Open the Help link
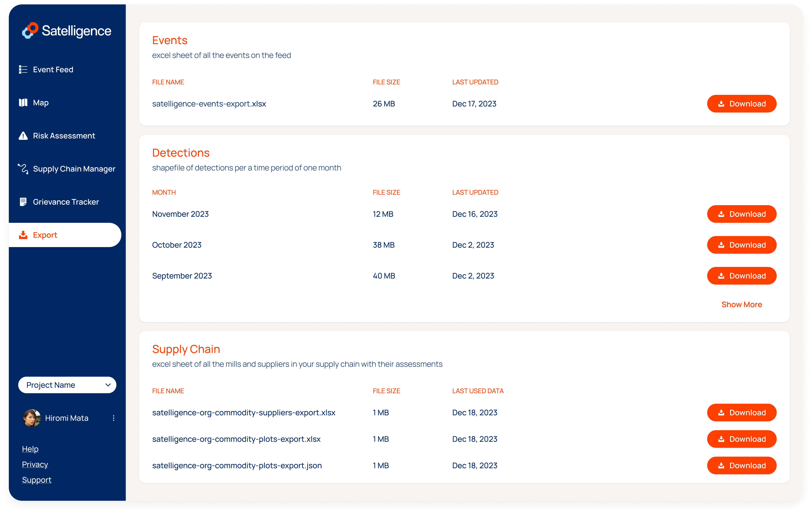The image size is (812, 514). (30, 449)
